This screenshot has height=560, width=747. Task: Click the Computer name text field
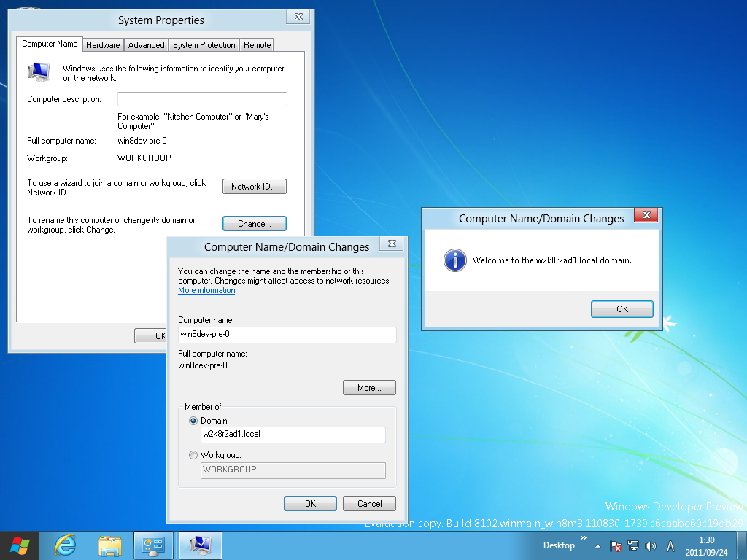[x=287, y=334]
